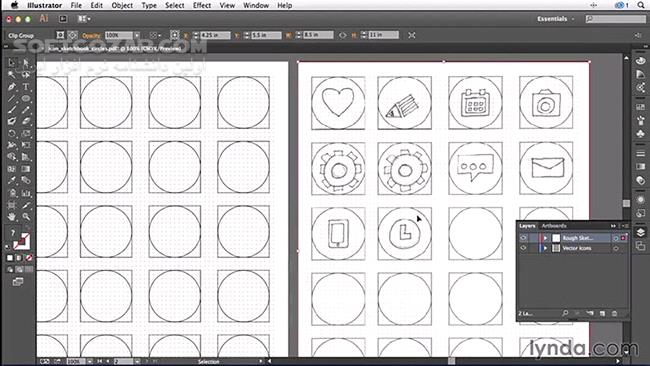The width and height of the screenshot is (650, 366).
Task: Open the File menu
Action: tap(76, 5)
